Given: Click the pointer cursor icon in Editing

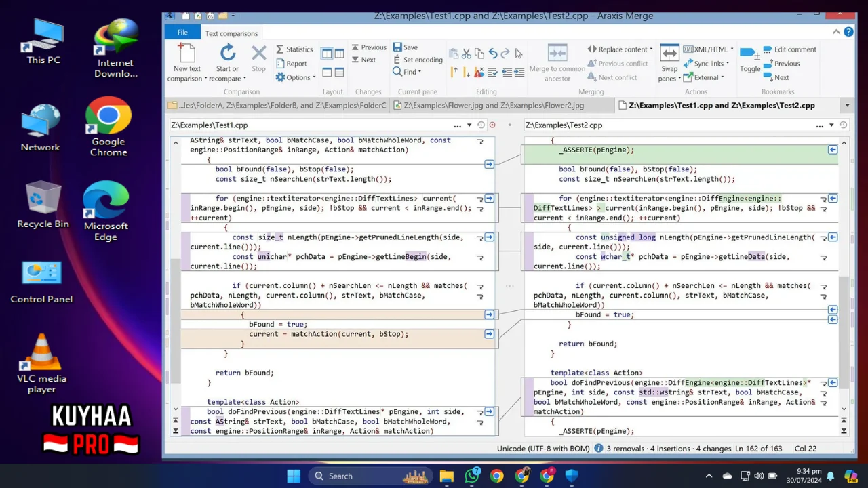Looking at the screenshot, I should click(x=519, y=54).
